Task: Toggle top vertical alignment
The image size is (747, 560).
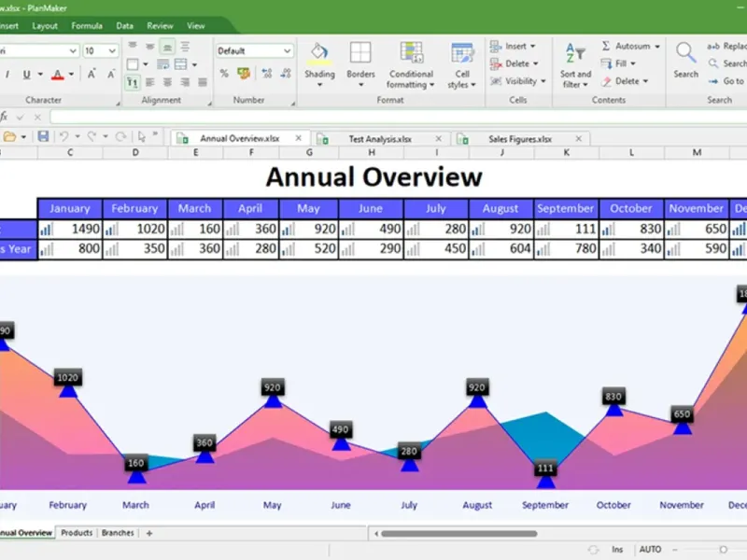Action: [x=133, y=46]
